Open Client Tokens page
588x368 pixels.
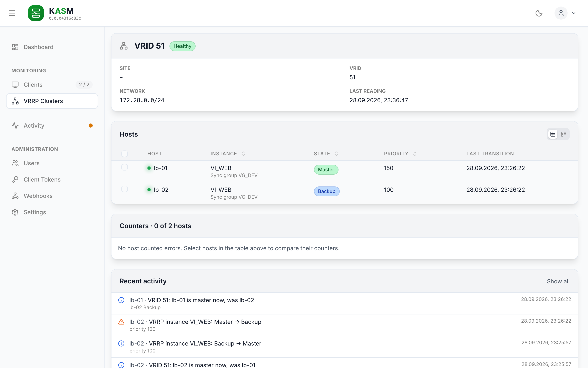point(52,180)
